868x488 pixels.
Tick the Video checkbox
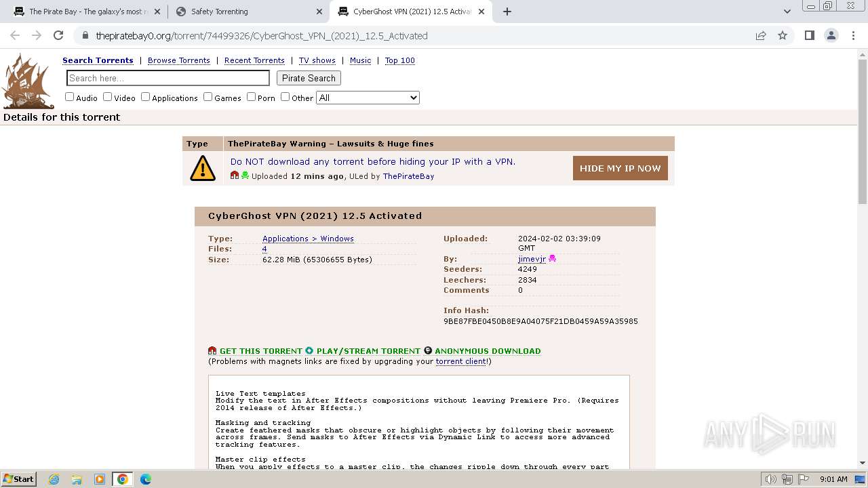pos(107,97)
